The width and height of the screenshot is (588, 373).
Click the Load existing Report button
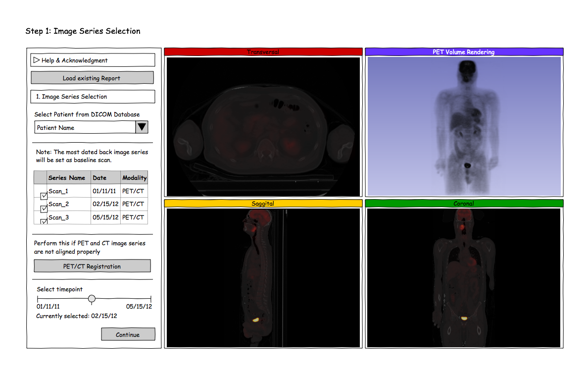click(x=92, y=78)
